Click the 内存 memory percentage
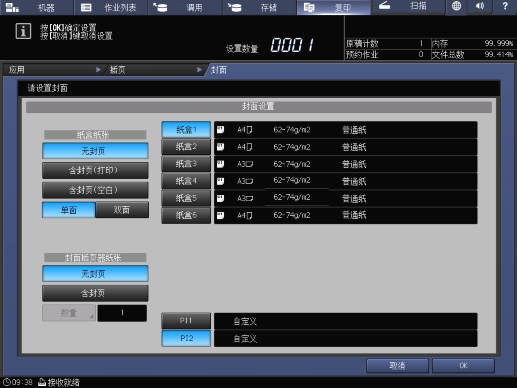Screen dimensions: 517x388 point(499,43)
